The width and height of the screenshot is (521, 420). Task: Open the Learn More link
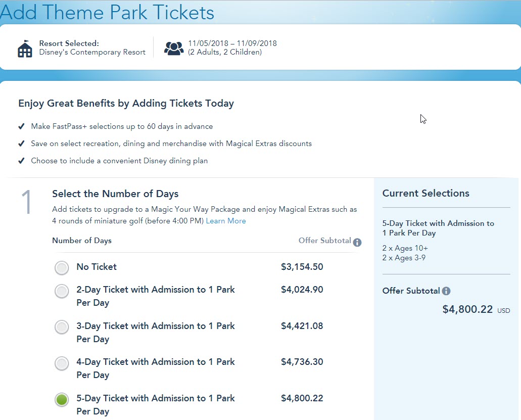226,221
